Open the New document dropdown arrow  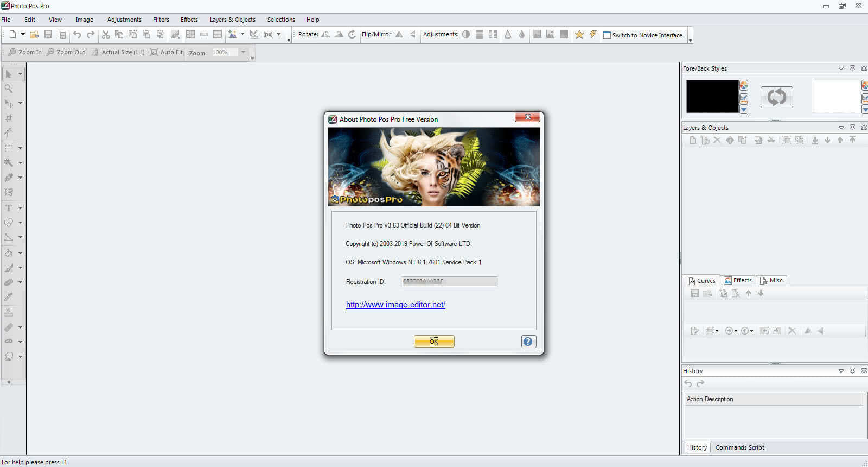tap(23, 34)
